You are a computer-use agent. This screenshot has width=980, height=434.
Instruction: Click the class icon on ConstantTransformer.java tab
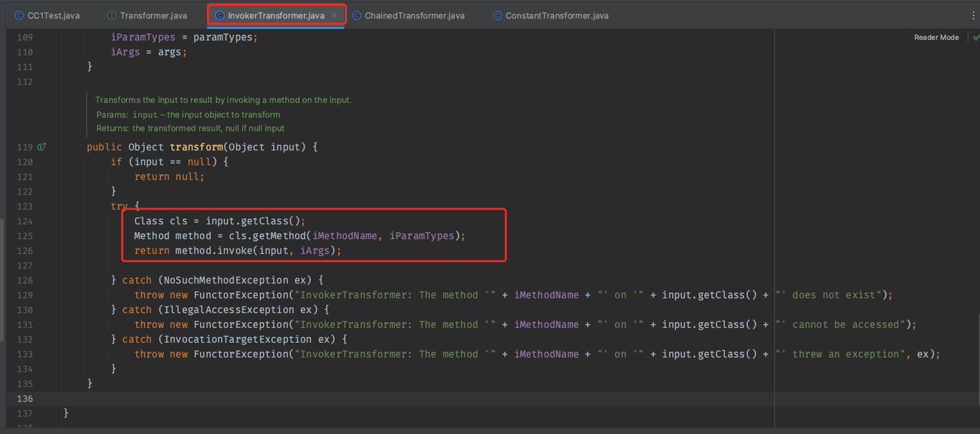click(497, 15)
